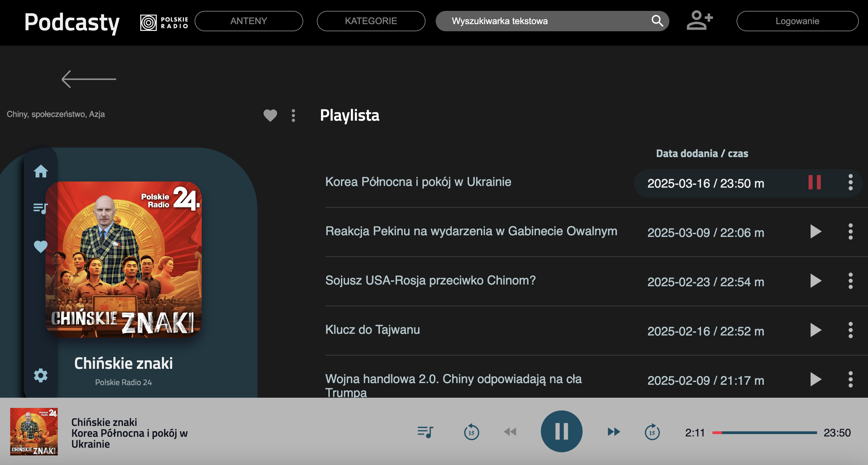The image size is (868, 465).
Task: Open options menu for Klucz do Tajwanu
Action: tap(850, 330)
